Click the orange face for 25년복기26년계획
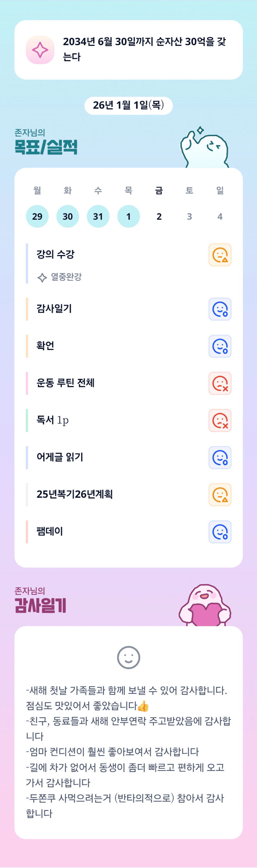Viewport: 257px width, 868px height. pos(220,495)
